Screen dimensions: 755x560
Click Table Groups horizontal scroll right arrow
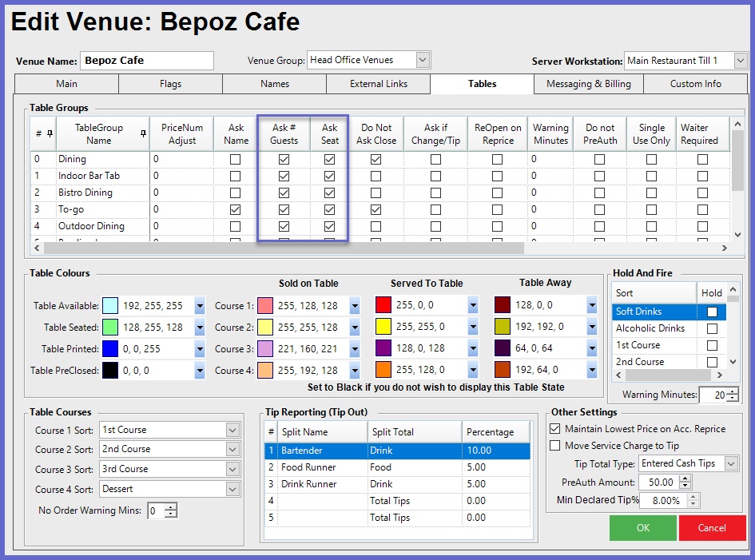click(724, 248)
